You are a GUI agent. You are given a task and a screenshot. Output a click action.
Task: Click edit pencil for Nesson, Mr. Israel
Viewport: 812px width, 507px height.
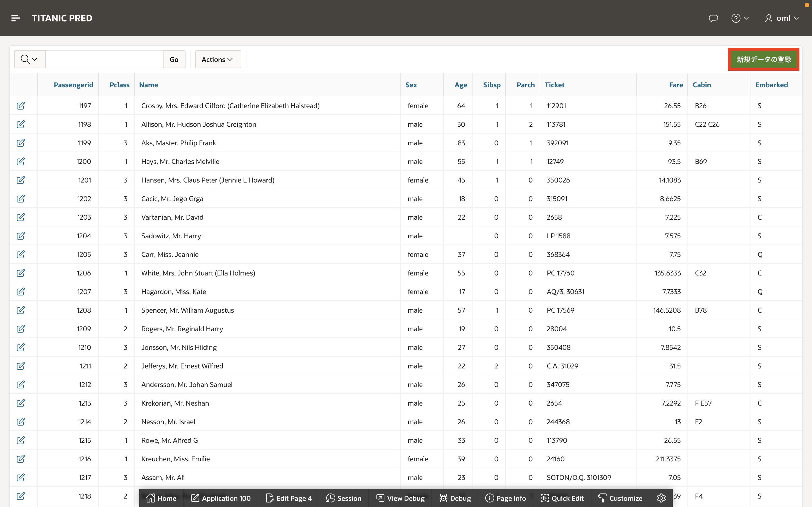(x=21, y=422)
